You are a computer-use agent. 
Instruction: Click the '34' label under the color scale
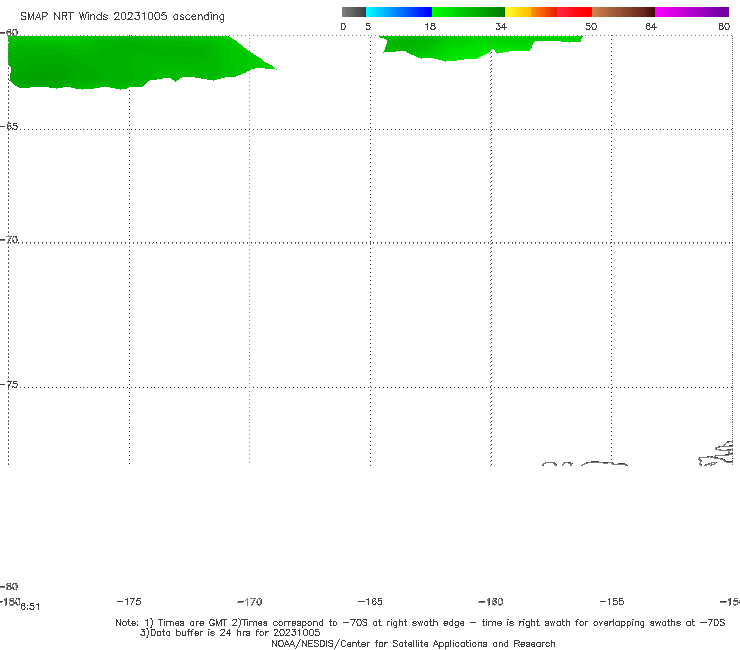[x=501, y=26]
